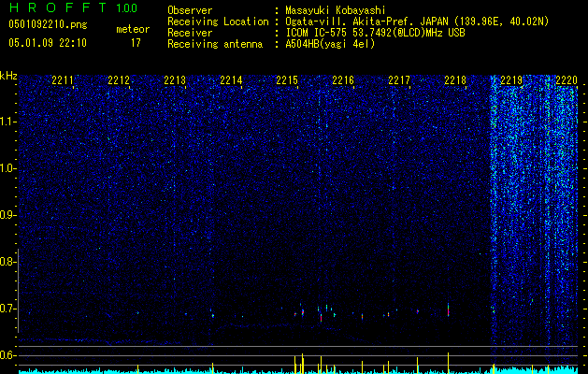
Task: Click the 2212 time marker
Action: tap(119, 80)
